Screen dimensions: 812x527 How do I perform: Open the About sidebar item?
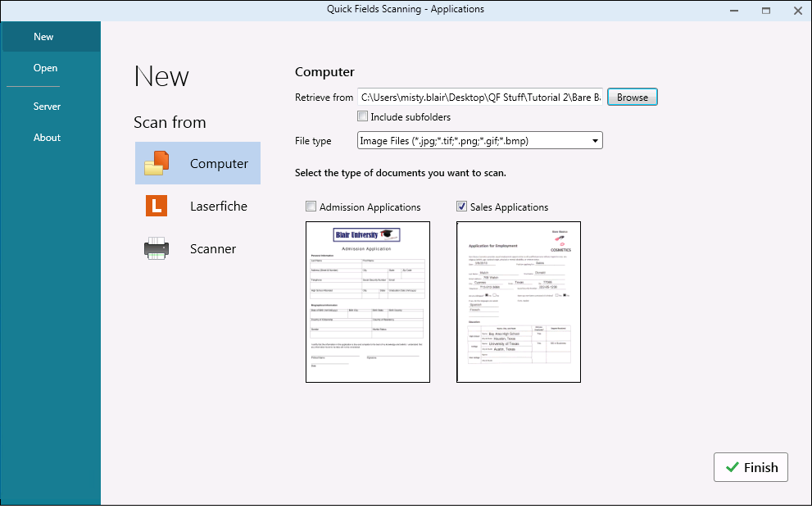[47, 138]
